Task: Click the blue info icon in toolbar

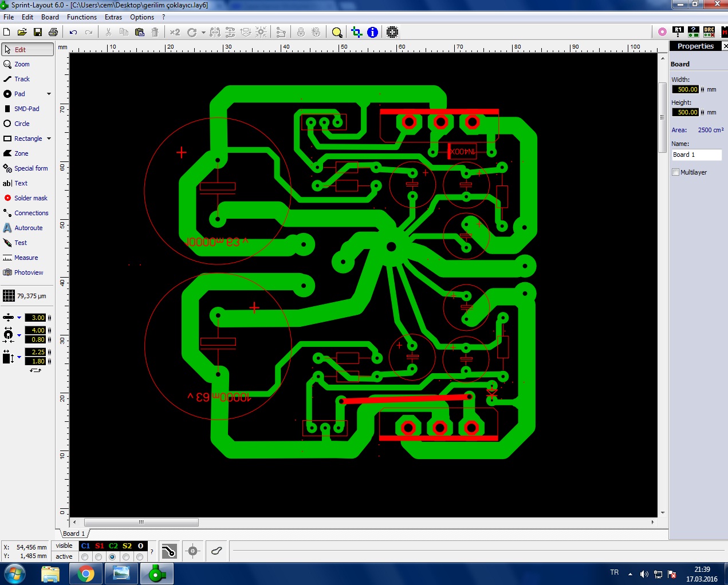Action: 372,32
